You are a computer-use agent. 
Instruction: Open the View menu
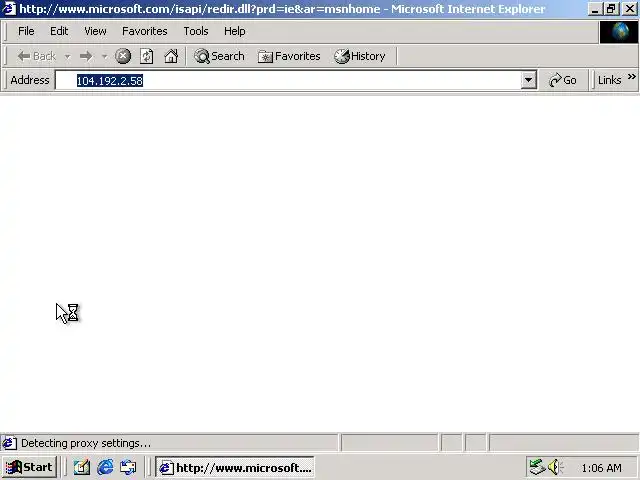pyautogui.click(x=95, y=31)
